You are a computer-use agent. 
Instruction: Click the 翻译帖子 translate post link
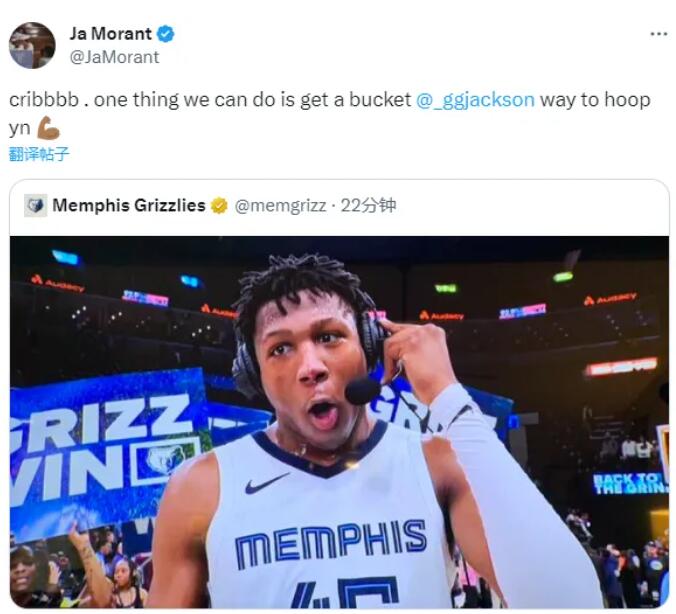39,154
